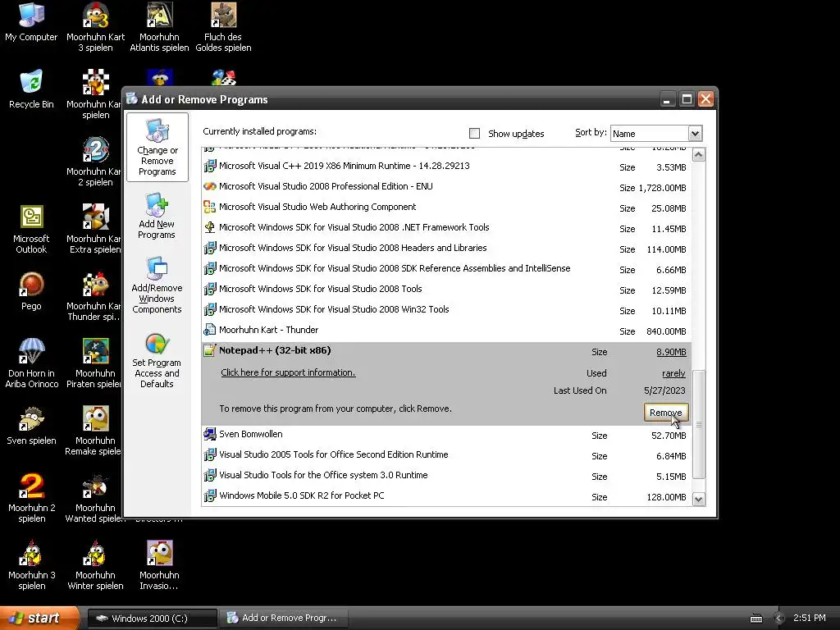The width and height of the screenshot is (840, 630).
Task: Launch Sven spielen shortcut
Action: (31, 426)
